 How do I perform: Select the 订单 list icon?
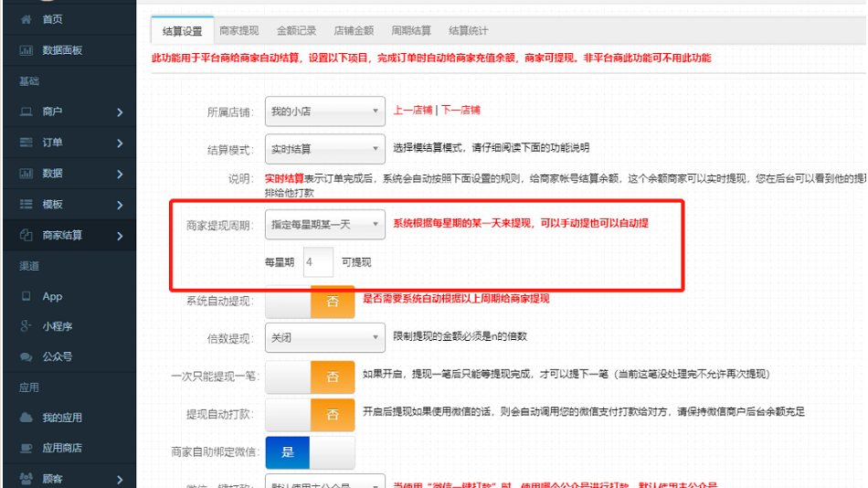[26, 143]
